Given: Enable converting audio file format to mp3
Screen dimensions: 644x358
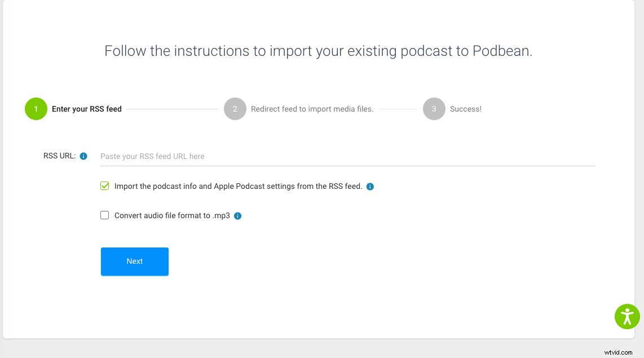Looking at the screenshot, I should click(x=104, y=215).
